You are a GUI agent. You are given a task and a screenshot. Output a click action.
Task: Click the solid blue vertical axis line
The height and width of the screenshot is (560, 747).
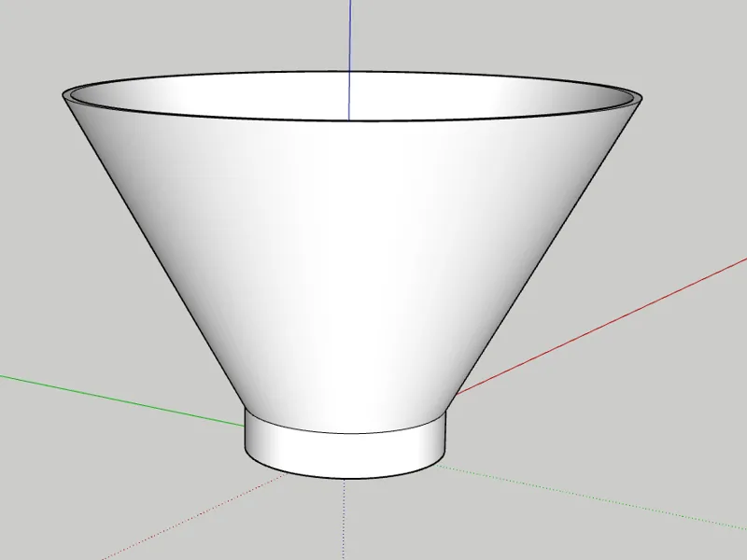(349, 60)
